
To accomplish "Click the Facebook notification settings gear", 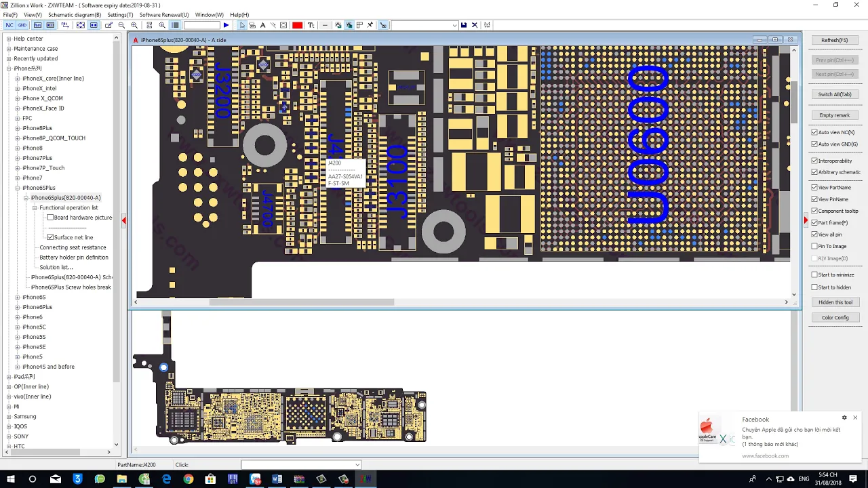I will [x=844, y=418].
